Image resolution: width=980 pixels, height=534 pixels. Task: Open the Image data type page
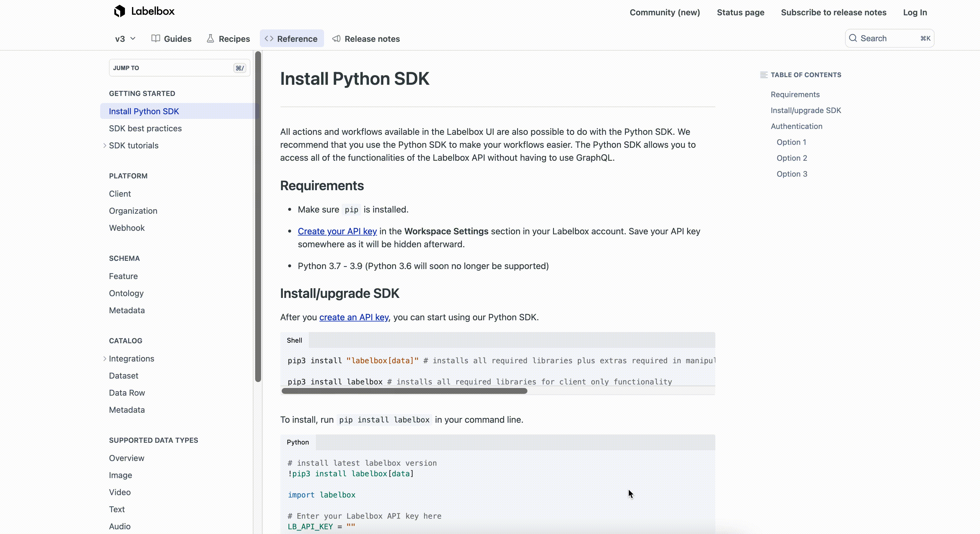[121, 475]
